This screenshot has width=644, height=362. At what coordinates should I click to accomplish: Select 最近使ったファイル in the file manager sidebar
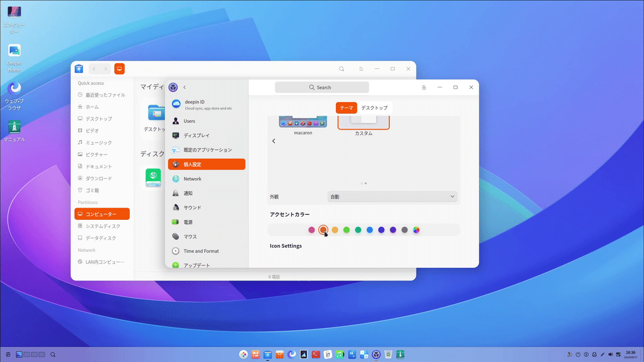[102, 95]
